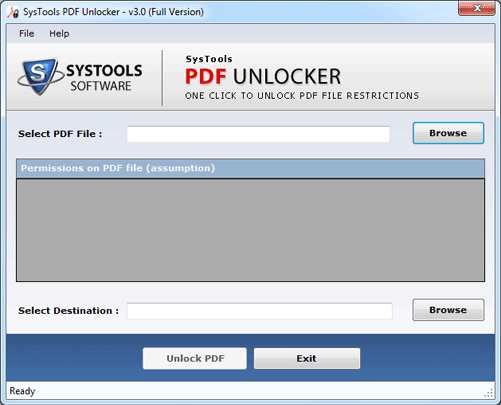Click the Unlock PDF button
This screenshot has width=501, height=405.
(x=195, y=358)
